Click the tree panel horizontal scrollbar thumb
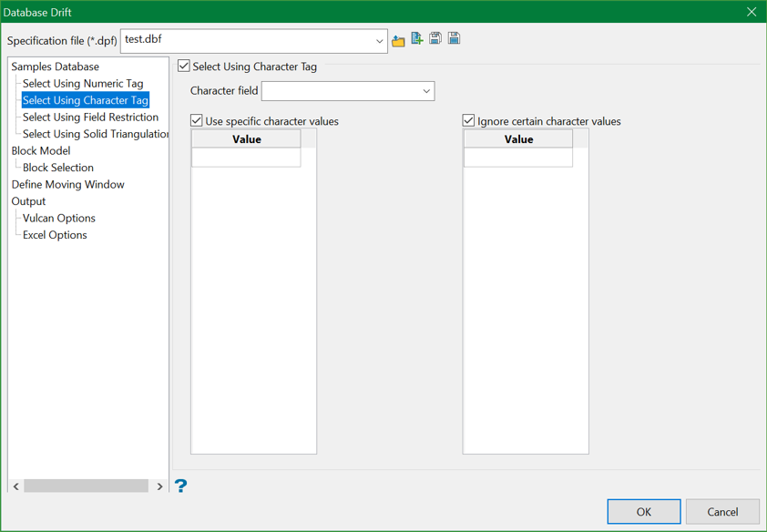 point(87,486)
